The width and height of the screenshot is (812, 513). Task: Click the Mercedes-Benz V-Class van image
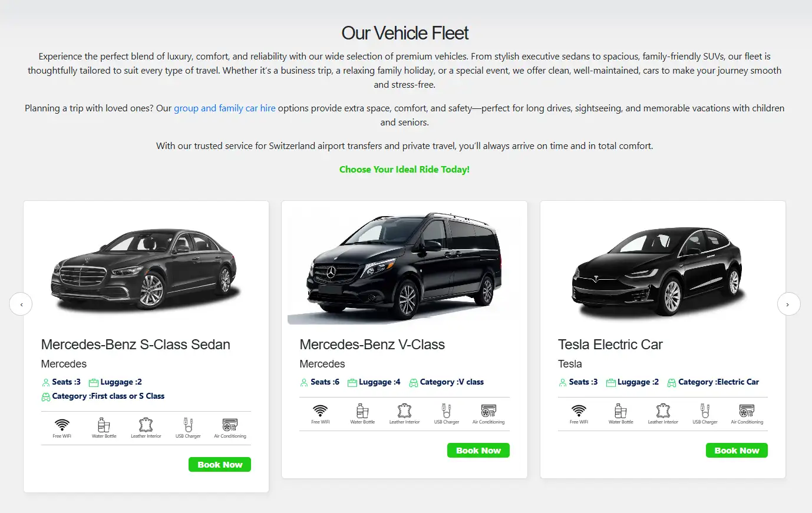point(404,265)
